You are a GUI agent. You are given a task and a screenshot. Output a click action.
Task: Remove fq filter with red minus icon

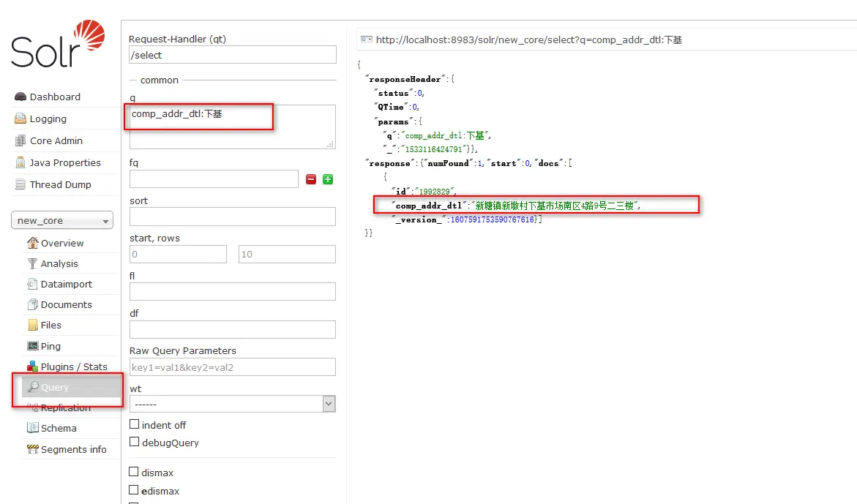point(311,179)
